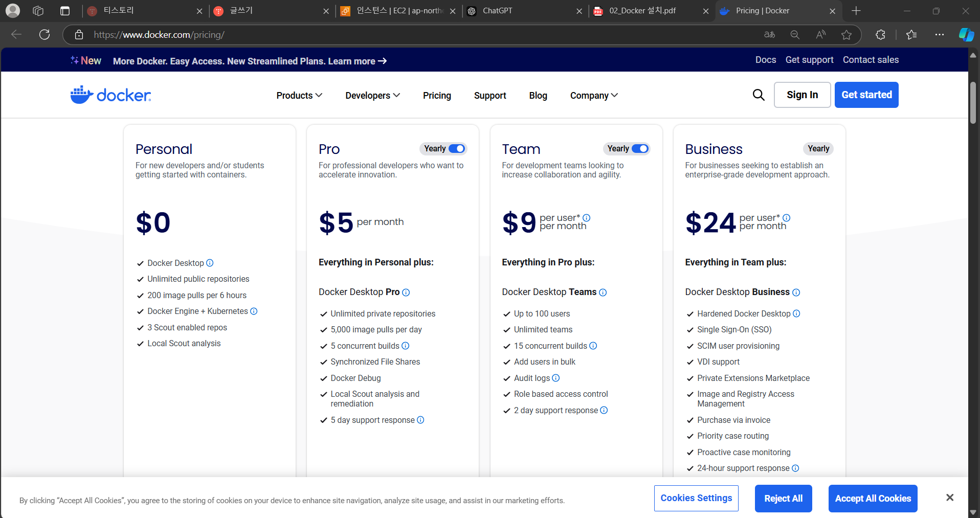The width and height of the screenshot is (980, 518).
Task: Refresh the page with the reload icon
Action: tap(44, 34)
